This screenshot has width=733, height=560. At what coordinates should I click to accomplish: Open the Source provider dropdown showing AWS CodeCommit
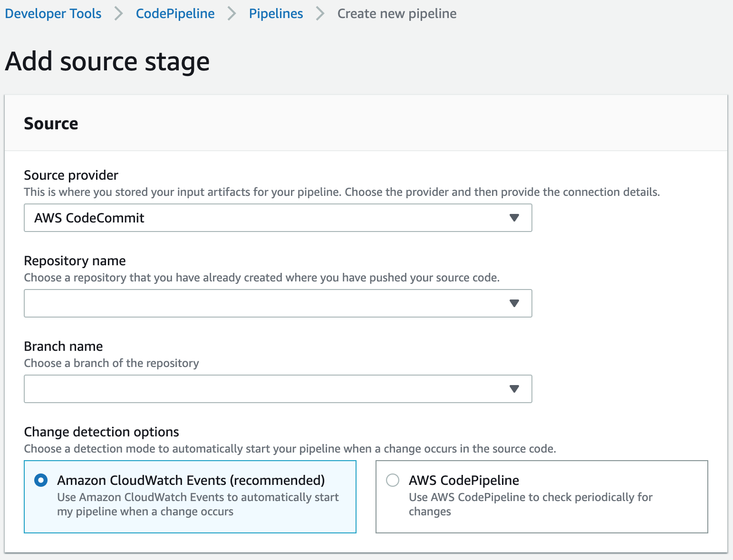click(278, 218)
